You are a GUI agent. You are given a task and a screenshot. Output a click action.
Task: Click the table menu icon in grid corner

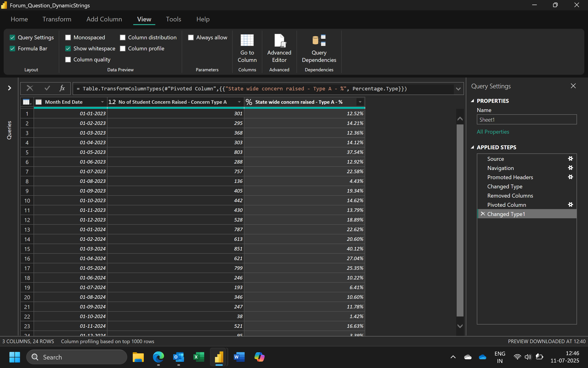point(27,102)
